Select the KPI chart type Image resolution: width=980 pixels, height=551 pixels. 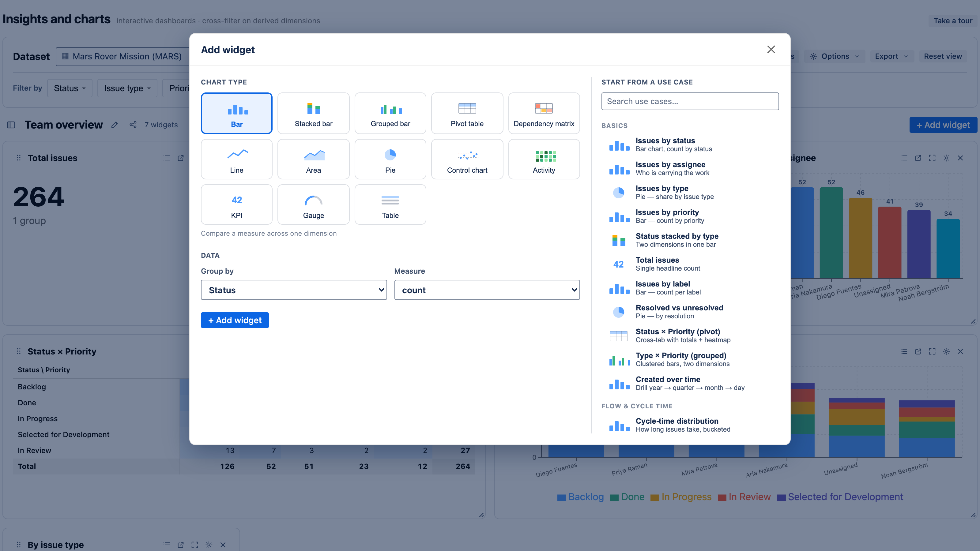236,204
